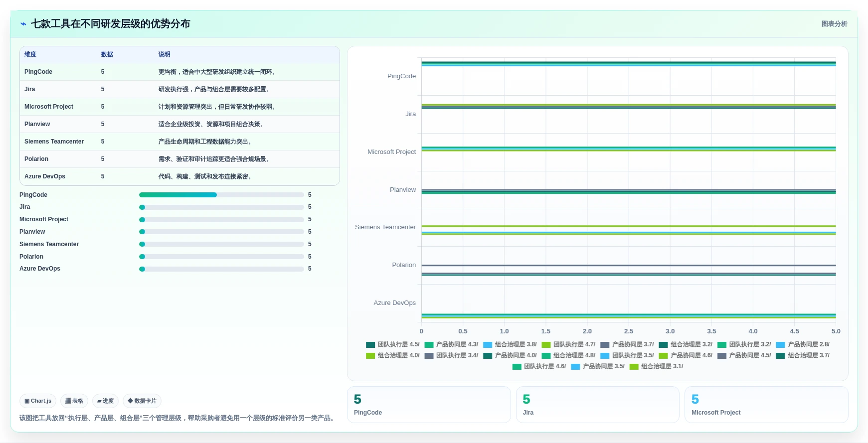Image resolution: width=868 pixels, height=443 pixels.
Task: Click the 说明 column header
Action: (x=165, y=54)
